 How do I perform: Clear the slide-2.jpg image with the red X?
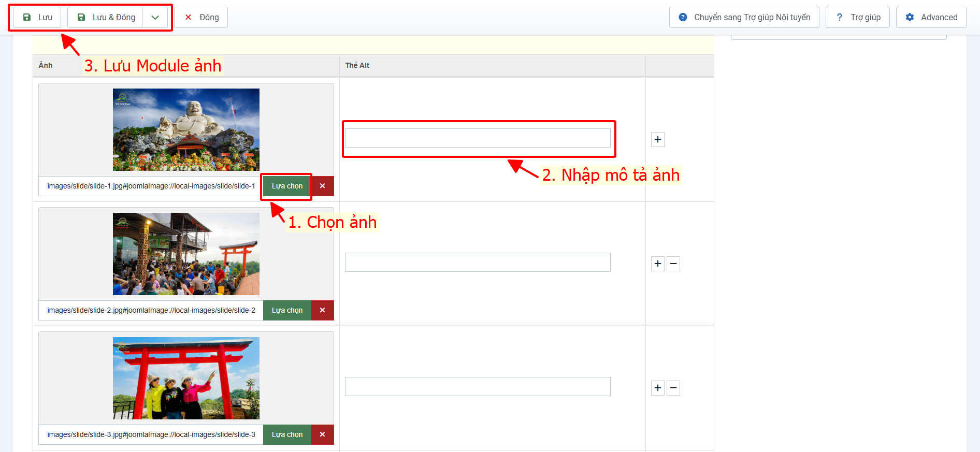click(x=322, y=310)
